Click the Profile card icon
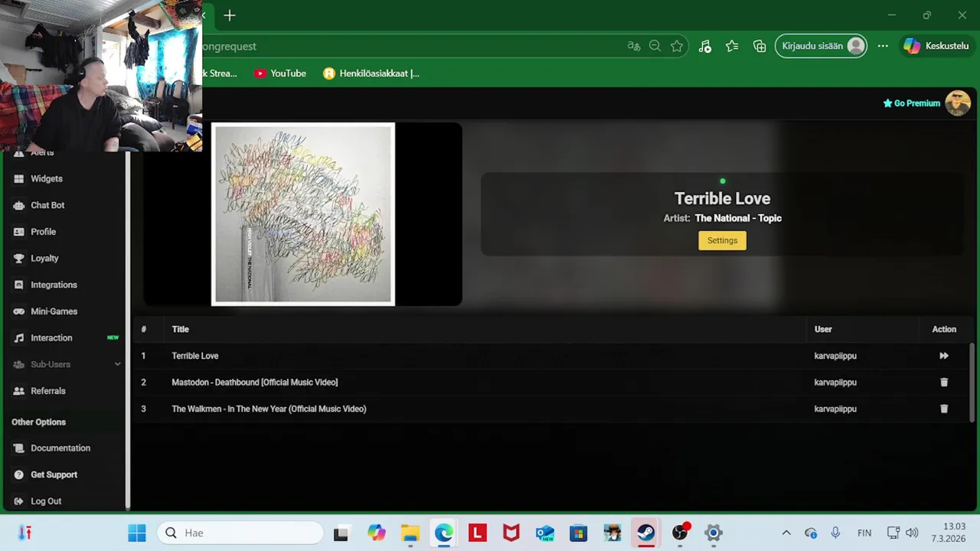The height and width of the screenshot is (551, 980). (x=19, y=232)
